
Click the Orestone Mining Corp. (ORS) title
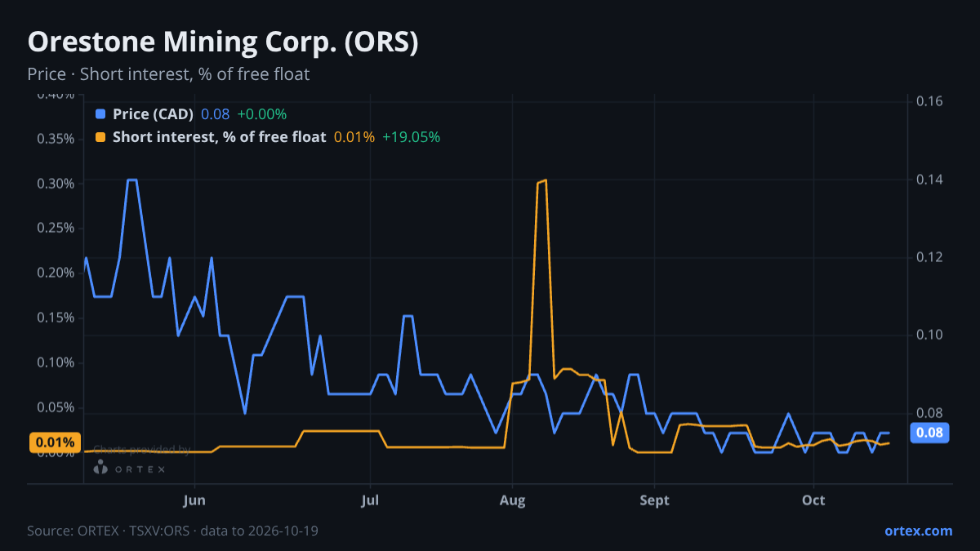click(x=223, y=42)
